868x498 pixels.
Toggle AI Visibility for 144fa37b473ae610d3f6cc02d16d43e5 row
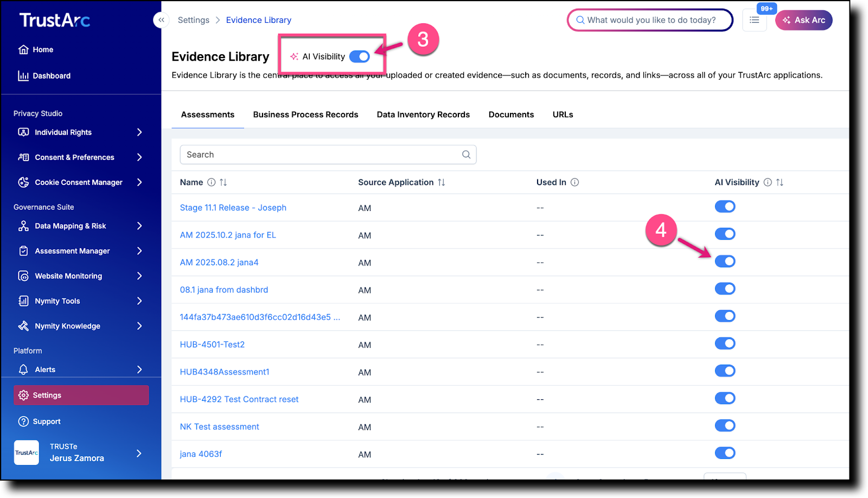click(725, 316)
